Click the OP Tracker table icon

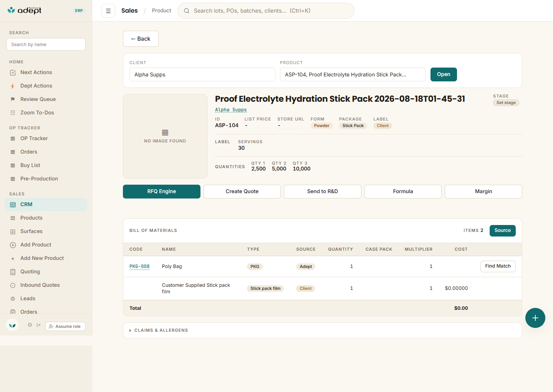point(13,139)
